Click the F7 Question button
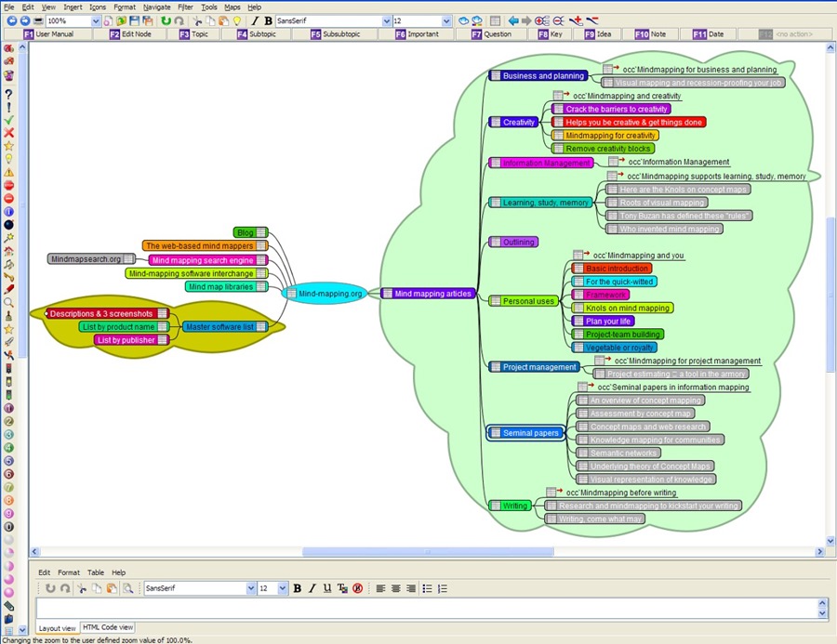Screen dimensions: 837x644 [x=492, y=34]
